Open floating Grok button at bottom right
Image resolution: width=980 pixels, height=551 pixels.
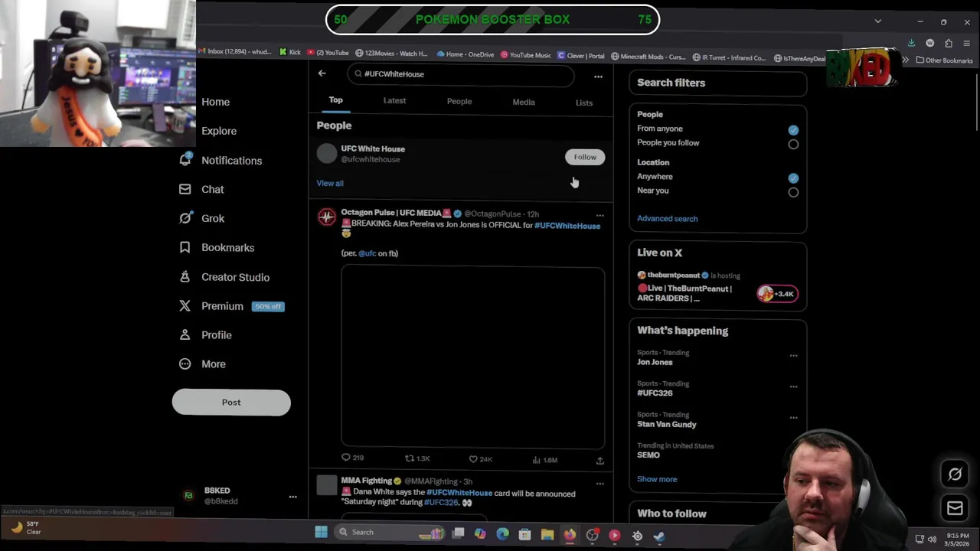tap(955, 474)
